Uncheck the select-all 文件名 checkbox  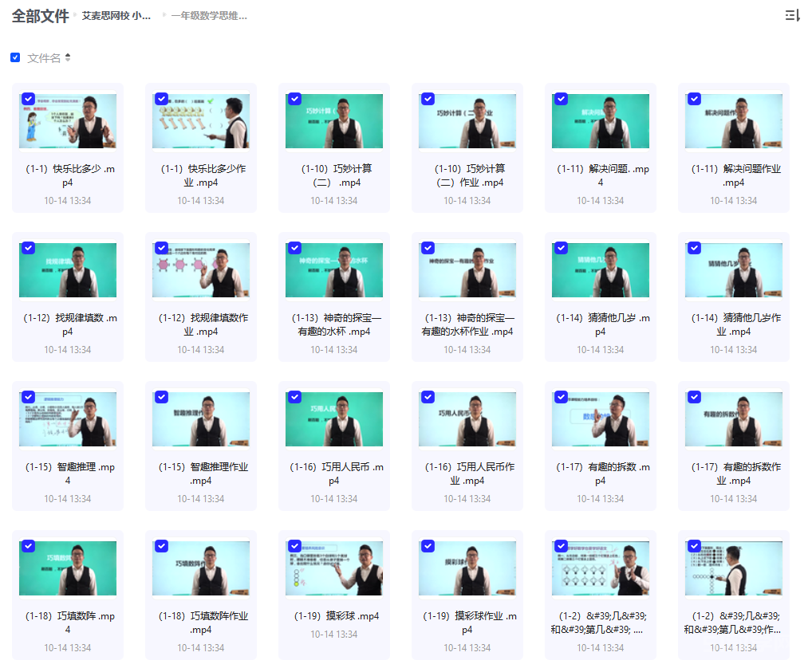(x=14, y=57)
